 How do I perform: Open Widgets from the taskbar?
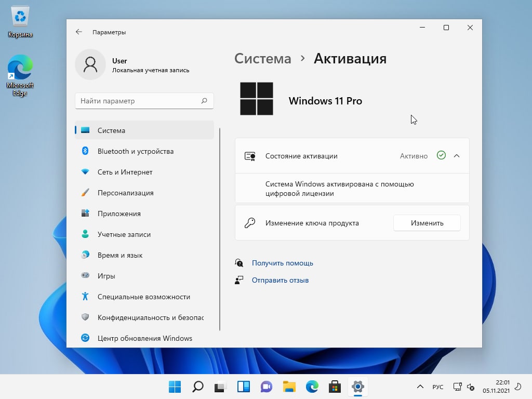coord(244,387)
